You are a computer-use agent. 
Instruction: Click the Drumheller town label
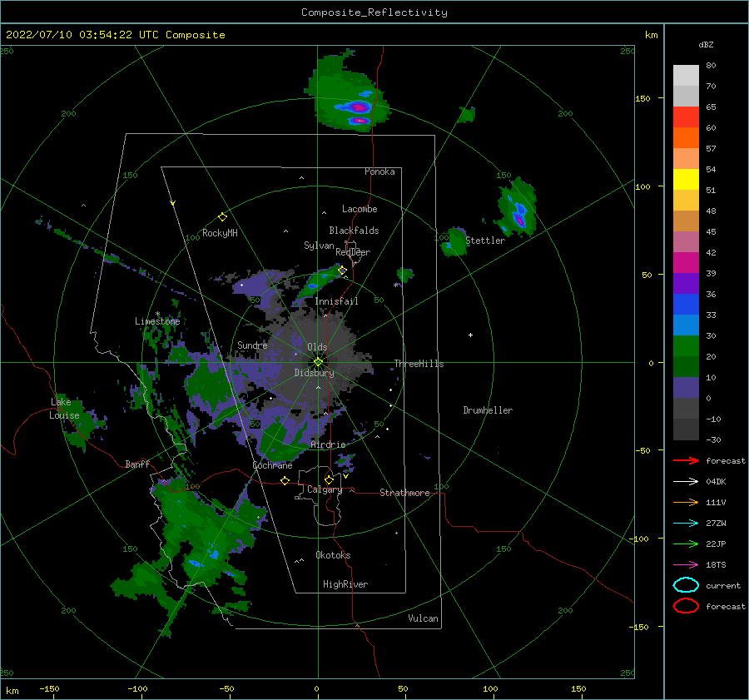[x=488, y=410]
